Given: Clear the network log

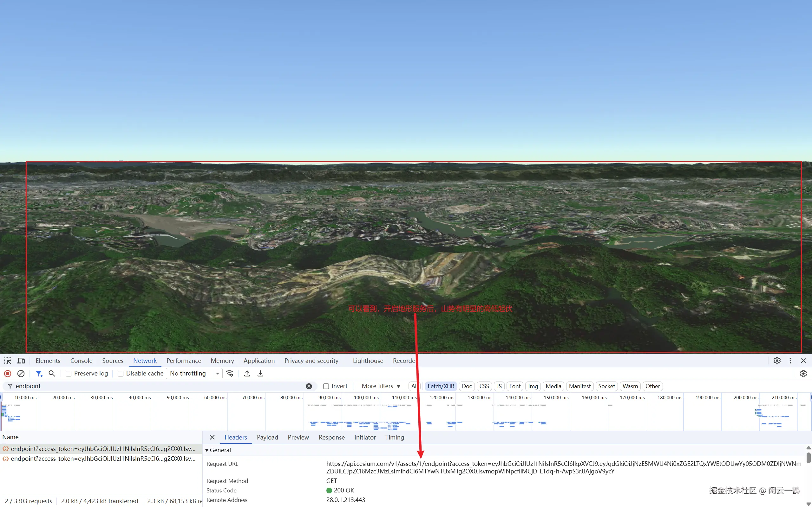Looking at the screenshot, I should point(21,373).
